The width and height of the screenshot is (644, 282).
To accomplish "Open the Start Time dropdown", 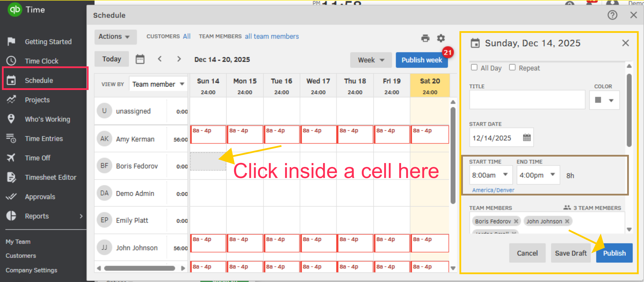I will click(490, 175).
